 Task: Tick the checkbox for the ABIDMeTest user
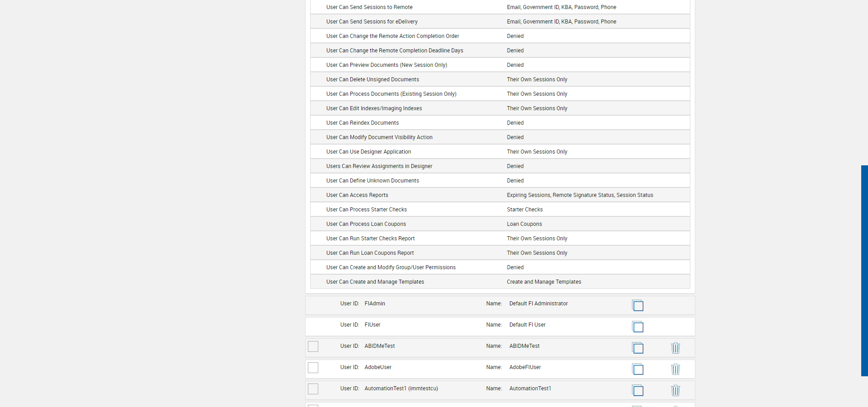click(x=313, y=346)
